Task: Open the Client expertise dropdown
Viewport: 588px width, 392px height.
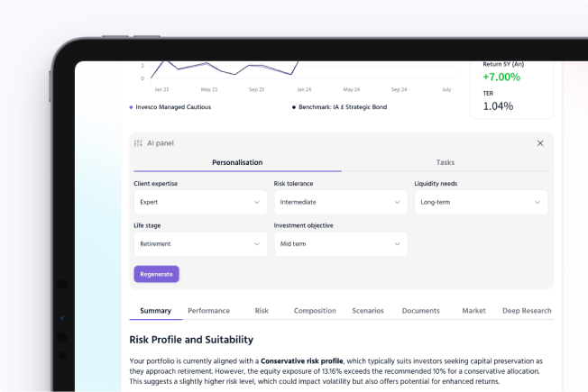Action: point(200,203)
